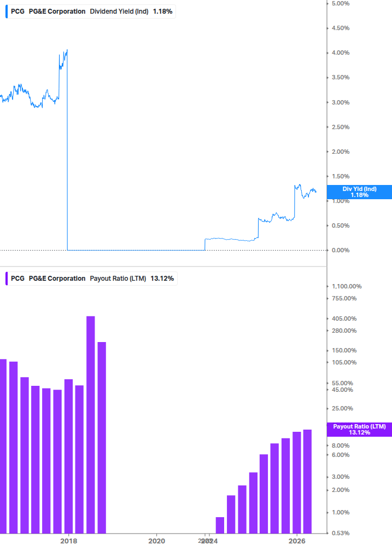Click the 1.18% value in the Dividend Yield legend
This screenshot has width=392, height=550.
(x=162, y=11)
